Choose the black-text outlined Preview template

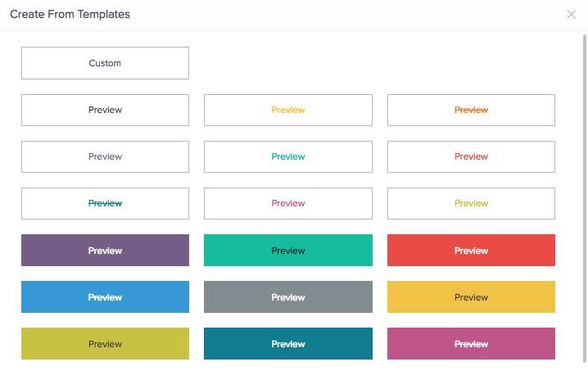tap(105, 110)
